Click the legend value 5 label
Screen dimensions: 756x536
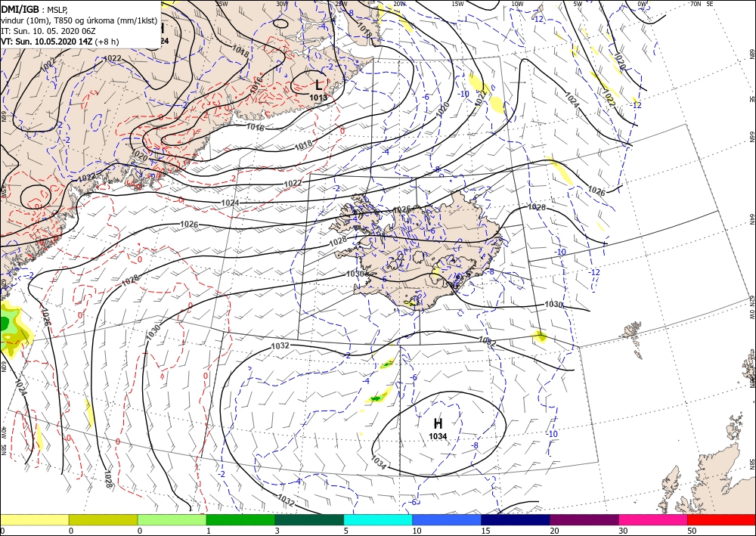(345, 531)
